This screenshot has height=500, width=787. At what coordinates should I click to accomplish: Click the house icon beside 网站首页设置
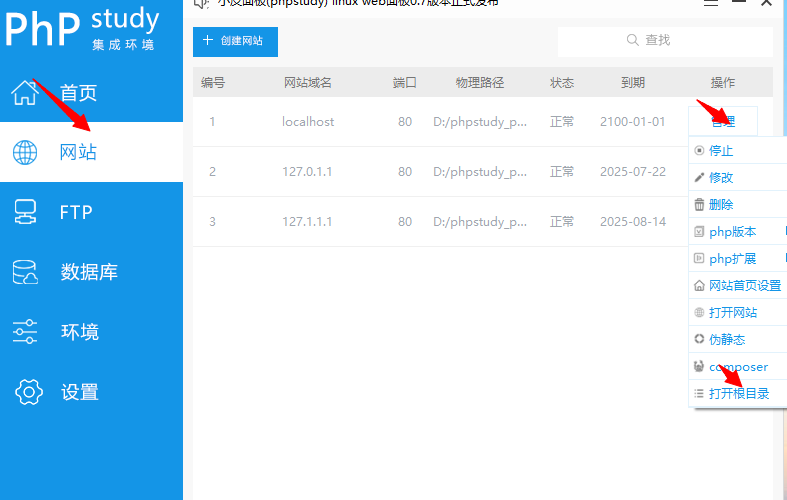point(699,286)
